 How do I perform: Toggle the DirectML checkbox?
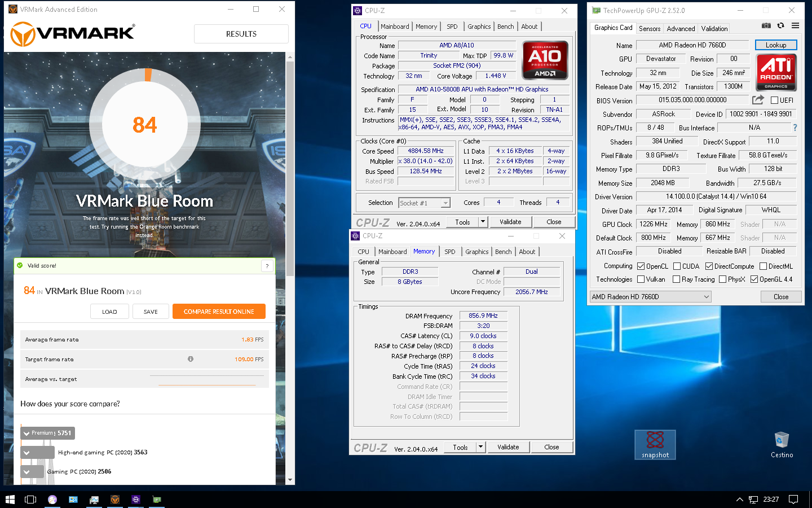pos(763,266)
